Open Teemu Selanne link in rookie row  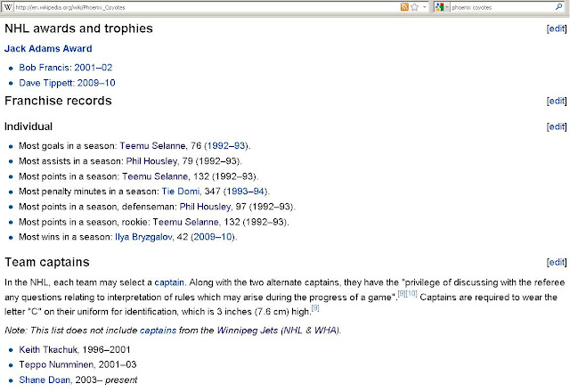pyautogui.click(x=186, y=222)
